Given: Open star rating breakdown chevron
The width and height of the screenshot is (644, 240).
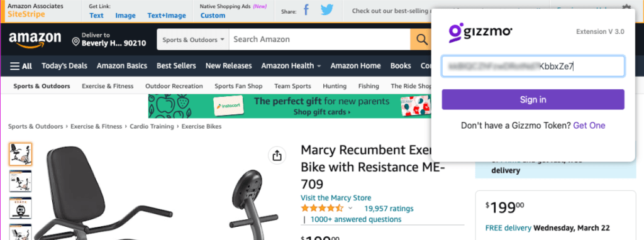Looking at the screenshot, I should pos(350,209).
